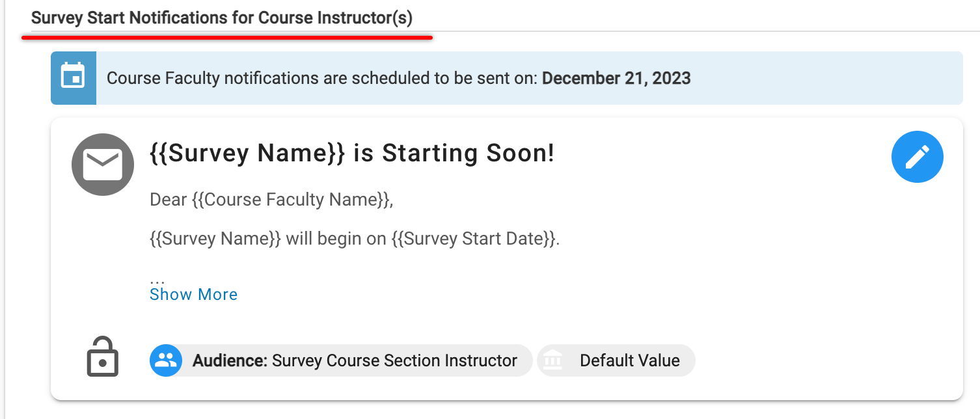Select the "Default Value" chip label
The height and width of the screenshot is (419, 980).
[629, 360]
